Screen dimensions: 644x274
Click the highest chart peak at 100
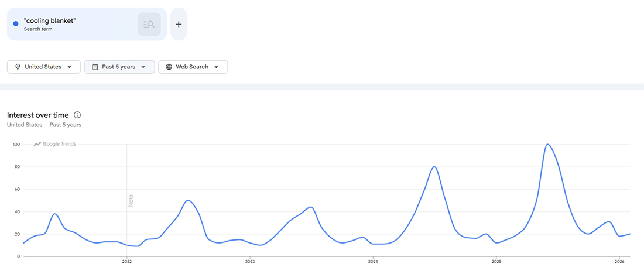[x=547, y=144]
